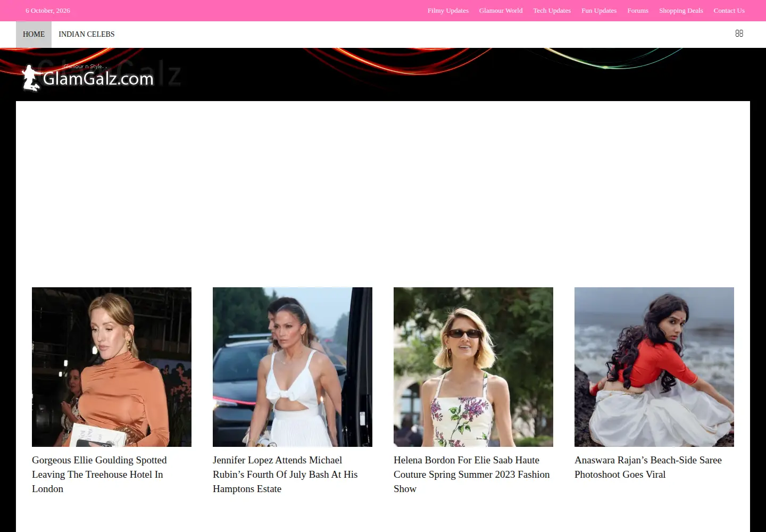This screenshot has height=532, width=766.
Task: Open the Contact Us page
Action: tap(729, 11)
